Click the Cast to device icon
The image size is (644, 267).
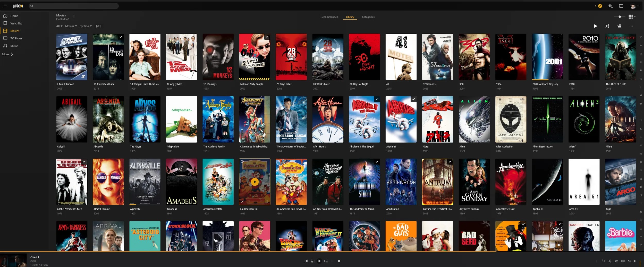pyautogui.click(x=621, y=6)
